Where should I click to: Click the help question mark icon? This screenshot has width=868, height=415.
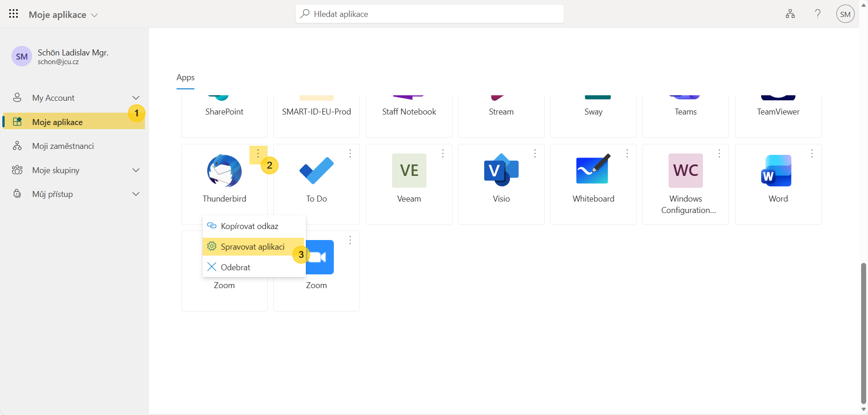818,14
